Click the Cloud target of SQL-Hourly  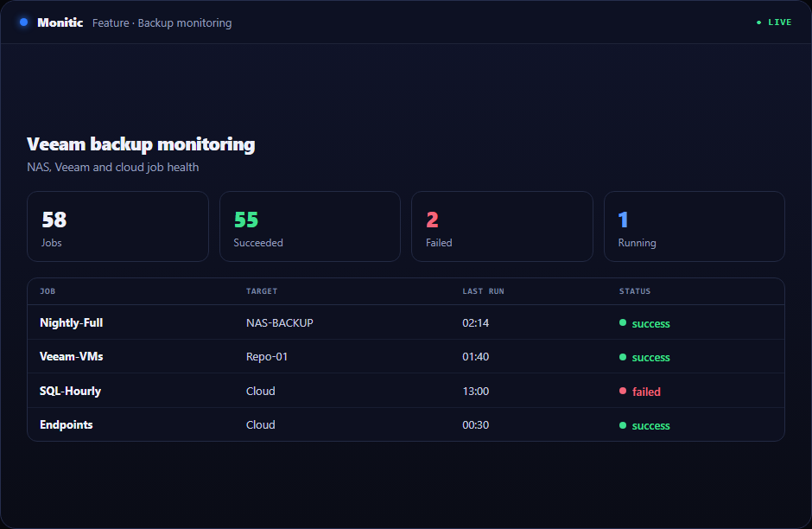coord(261,392)
